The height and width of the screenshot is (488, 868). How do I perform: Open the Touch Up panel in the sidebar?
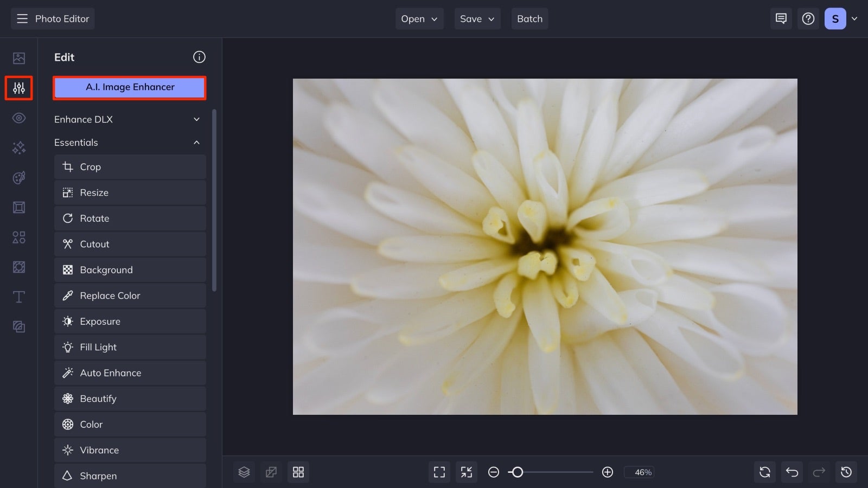point(18,118)
